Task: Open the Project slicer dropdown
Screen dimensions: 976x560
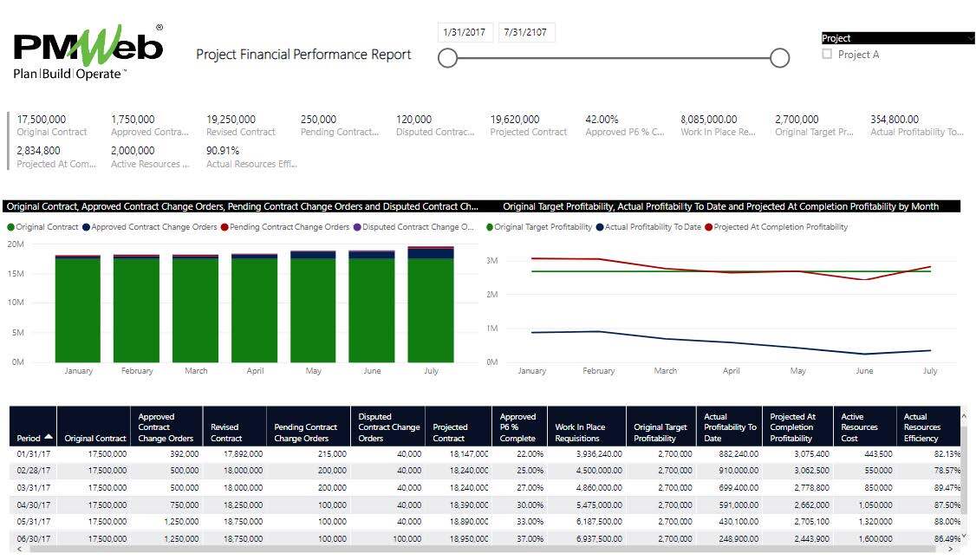Action: 969,37
